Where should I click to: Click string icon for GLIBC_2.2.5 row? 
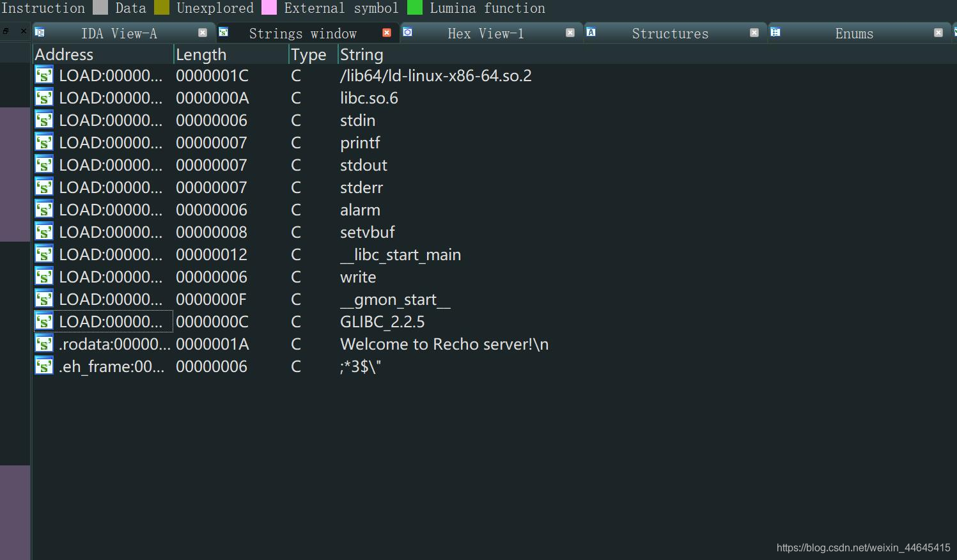tap(44, 322)
